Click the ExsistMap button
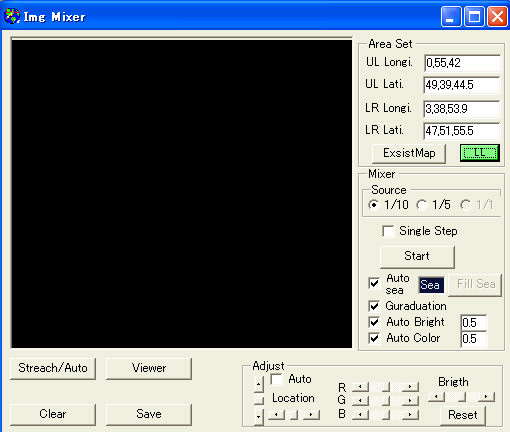 pos(409,153)
